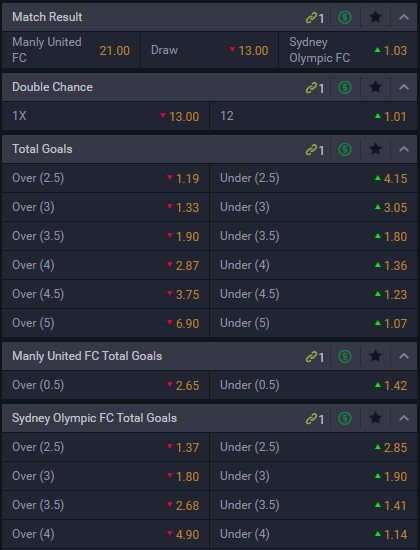Choose Double Chance 12 at 1.01

313,116
